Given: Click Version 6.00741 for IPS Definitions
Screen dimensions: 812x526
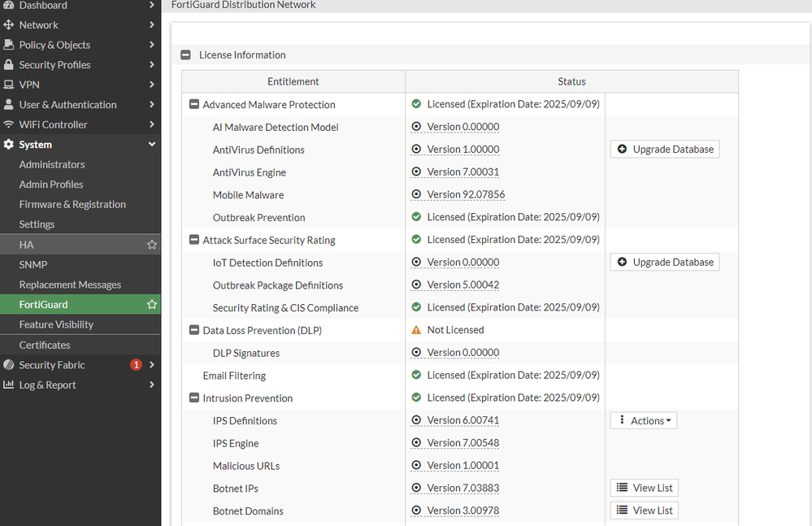Looking at the screenshot, I should pyautogui.click(x=463, y=420).
